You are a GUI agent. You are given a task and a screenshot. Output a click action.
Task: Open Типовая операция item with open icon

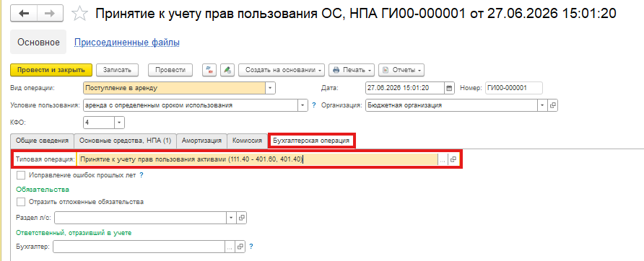(453, 159)
